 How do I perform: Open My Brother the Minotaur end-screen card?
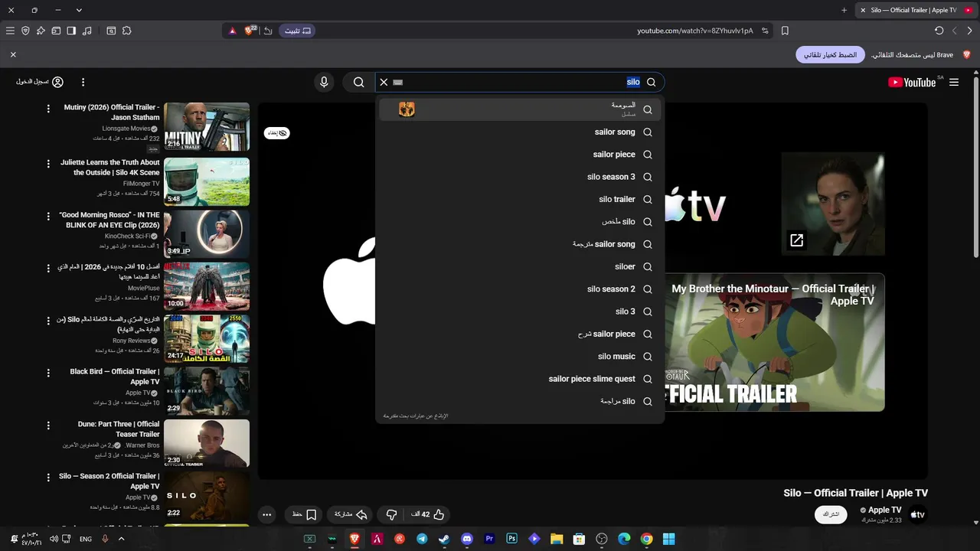(x=775, y=342)
